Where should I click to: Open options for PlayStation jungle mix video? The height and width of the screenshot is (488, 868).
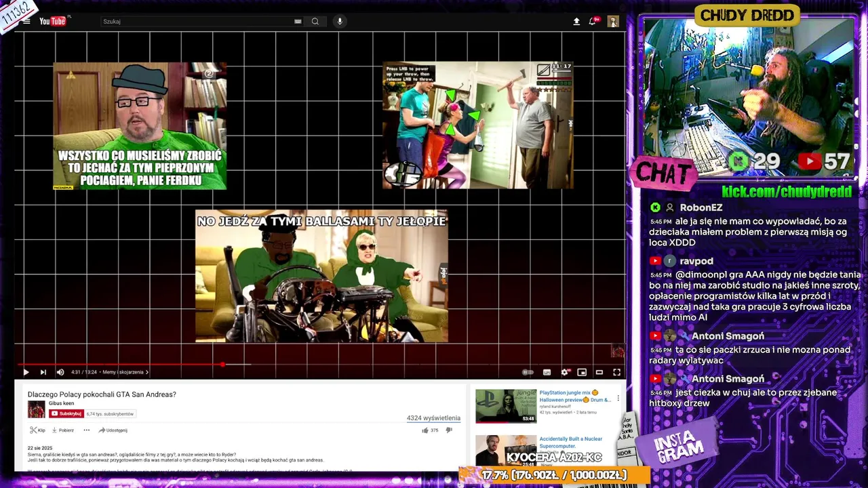[618, 399]
